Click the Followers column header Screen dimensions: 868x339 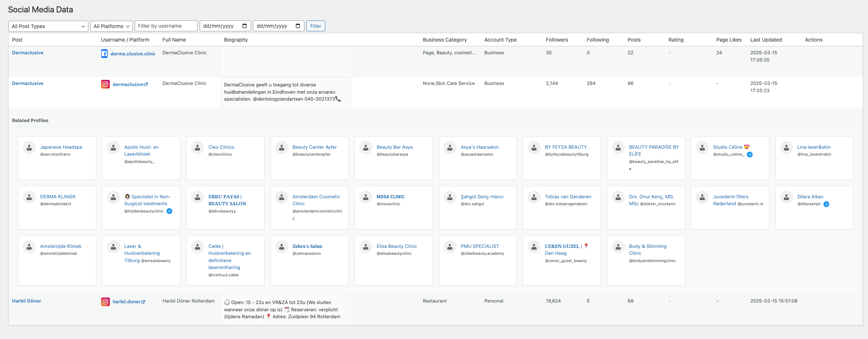[x=557, y=40]
